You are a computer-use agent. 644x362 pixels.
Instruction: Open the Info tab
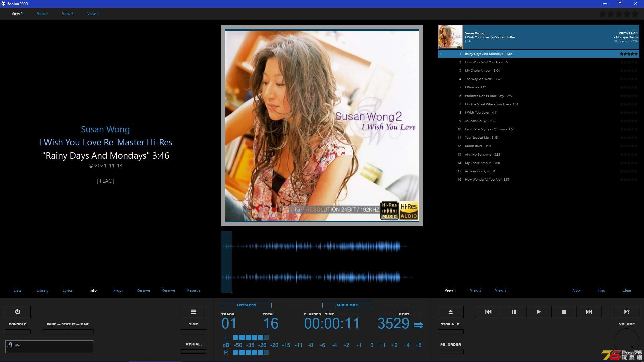pyautogui.click(x=93, y=290)
